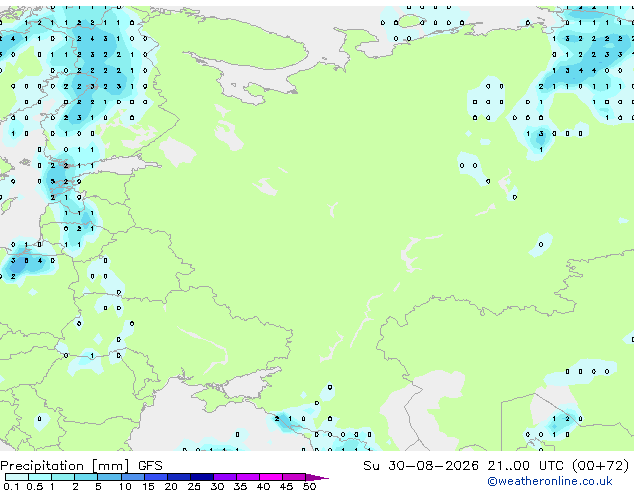Click the "0.1" legend scale label
This screenshot has height=490, width=634.
11,486
